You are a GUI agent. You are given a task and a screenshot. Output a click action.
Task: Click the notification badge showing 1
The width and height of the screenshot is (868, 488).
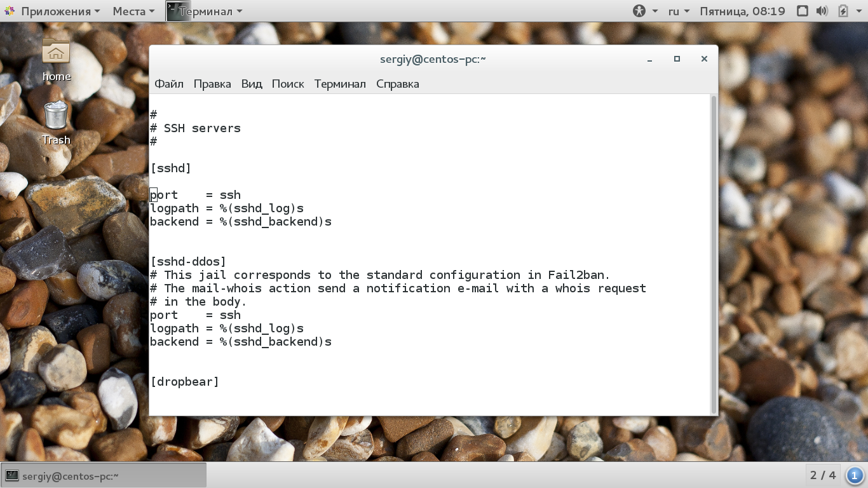tap(855, 475)
